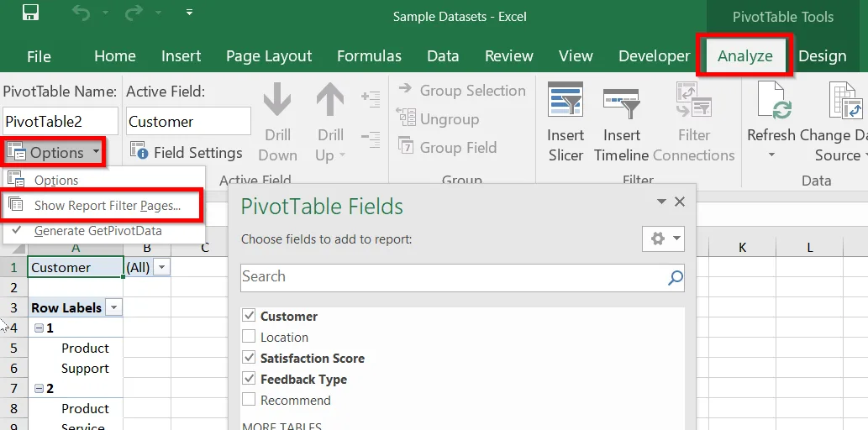
Task: Select the Product cell in row 5
Action: (76, 348)
